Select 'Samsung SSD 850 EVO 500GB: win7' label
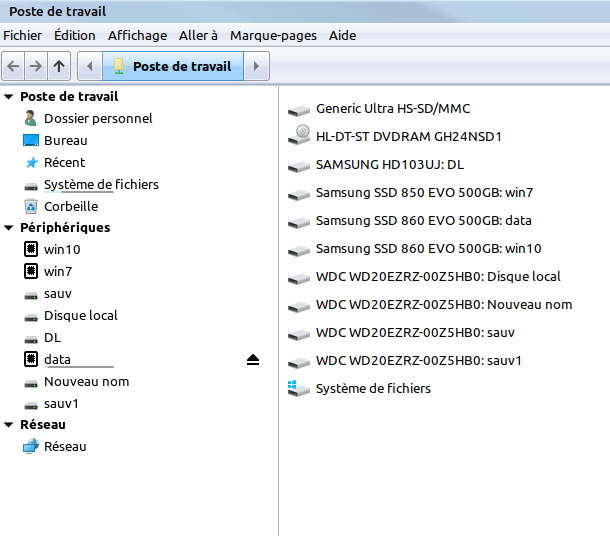The width and height of the screenshot is (610, 536). [x=424, y=193]
